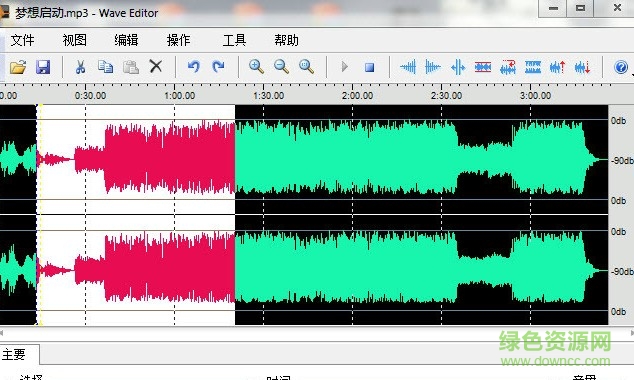Viewport: 634px width, 380px height.
Task: Open the 操作 menu
Action: (178, 40)
